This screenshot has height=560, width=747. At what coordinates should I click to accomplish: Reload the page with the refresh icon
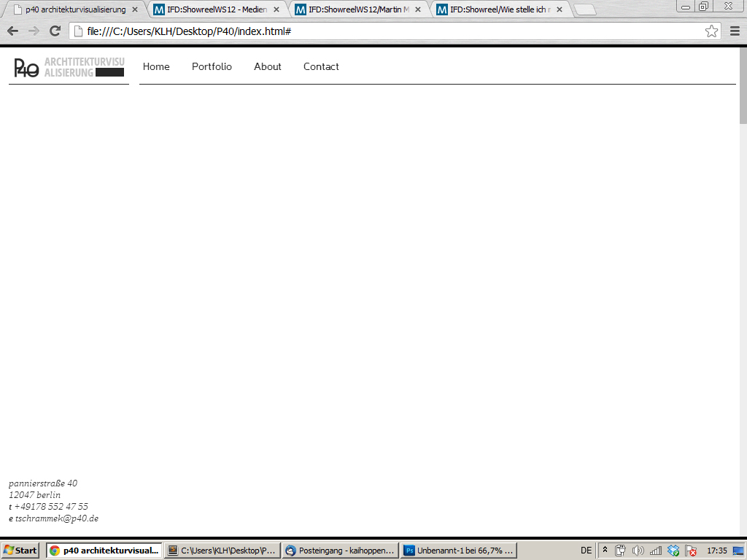point(55,31)
